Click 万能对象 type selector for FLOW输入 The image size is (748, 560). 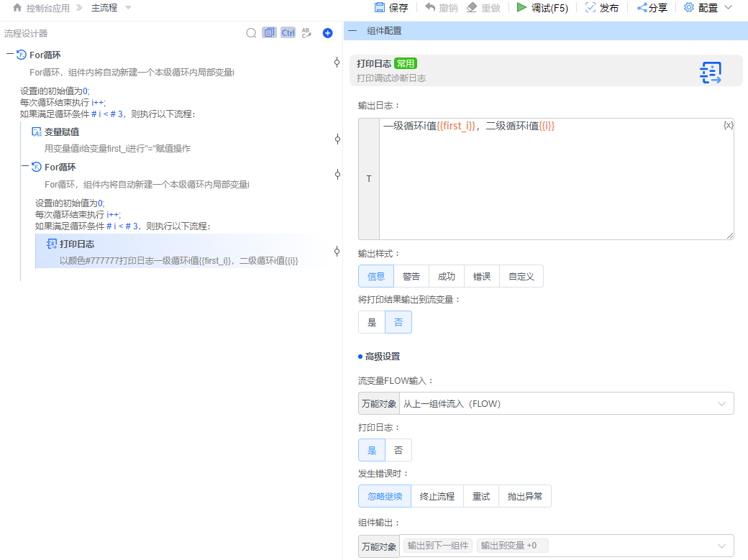[x=379, y=403]
